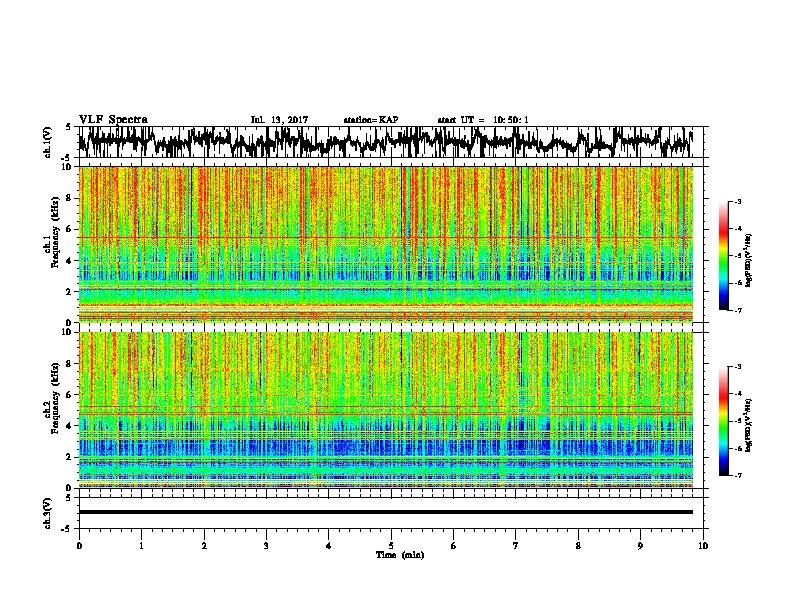792x612 pixels.
Task: Select the "Time (min)" axis title
Action: click(x=400, y=555)
